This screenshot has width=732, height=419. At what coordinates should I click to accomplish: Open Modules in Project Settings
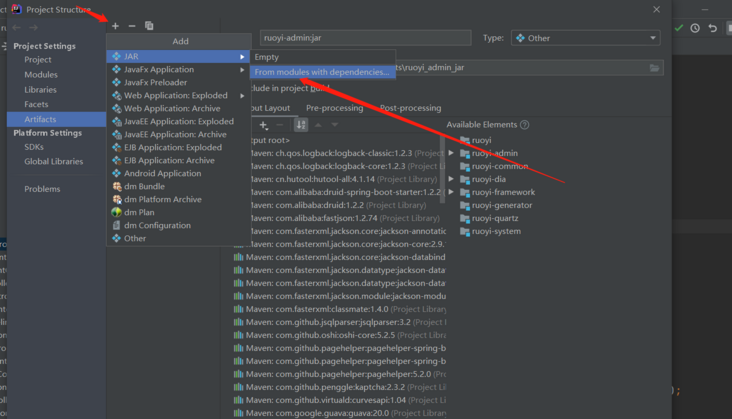pos(41,75)
